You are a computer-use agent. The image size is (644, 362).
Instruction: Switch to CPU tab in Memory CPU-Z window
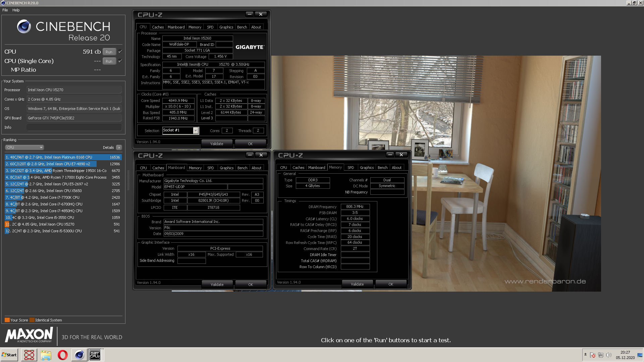click(284, 168)
